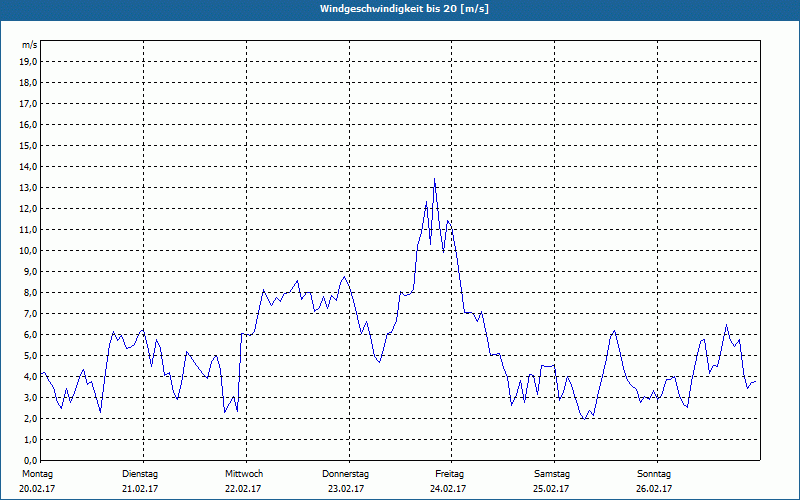
Task: Click the date 24.02.17
Action: click(x=448, y=489)
